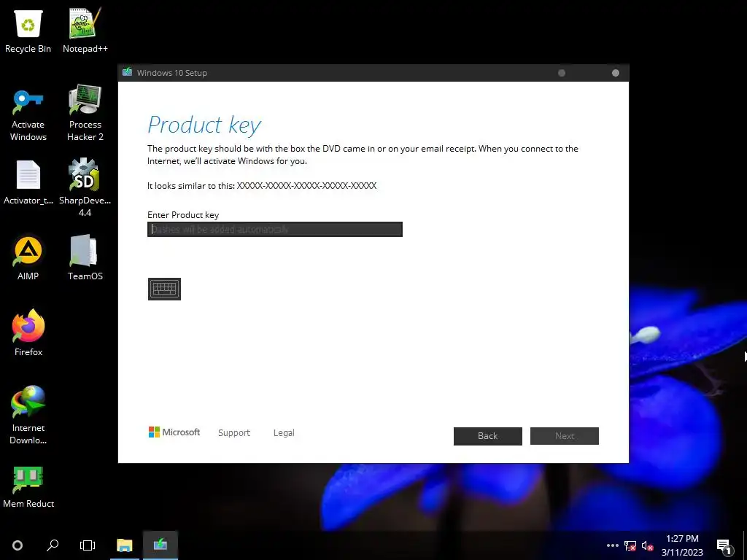This screenshot has width=747, height=560.
Task: Open network status tray icon
Action: point(630,545)
